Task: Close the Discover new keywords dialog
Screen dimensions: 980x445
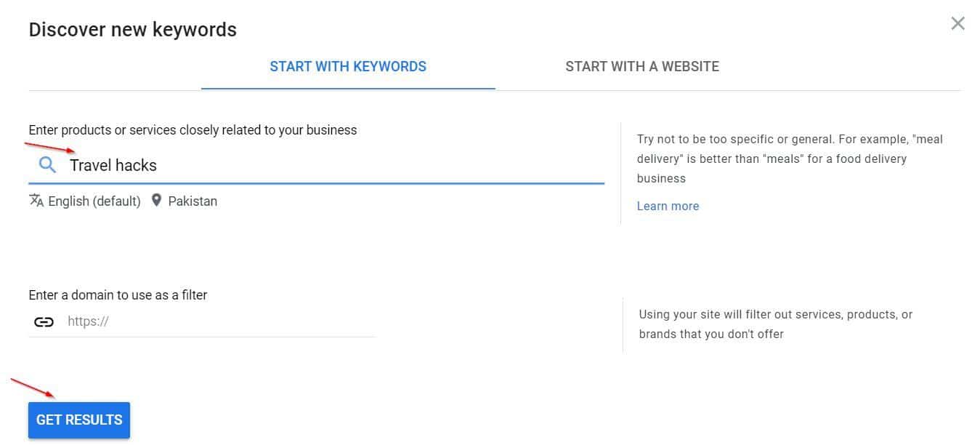Action: [x=957, y=23]
